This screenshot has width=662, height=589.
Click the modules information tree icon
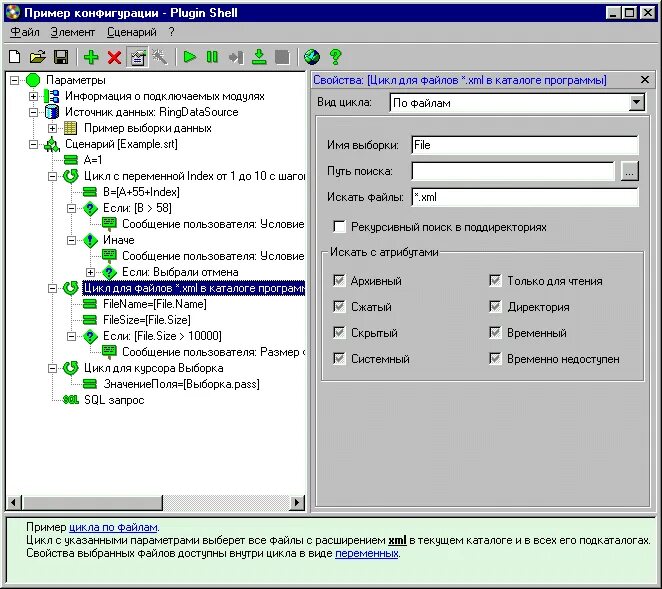point(52,96)
